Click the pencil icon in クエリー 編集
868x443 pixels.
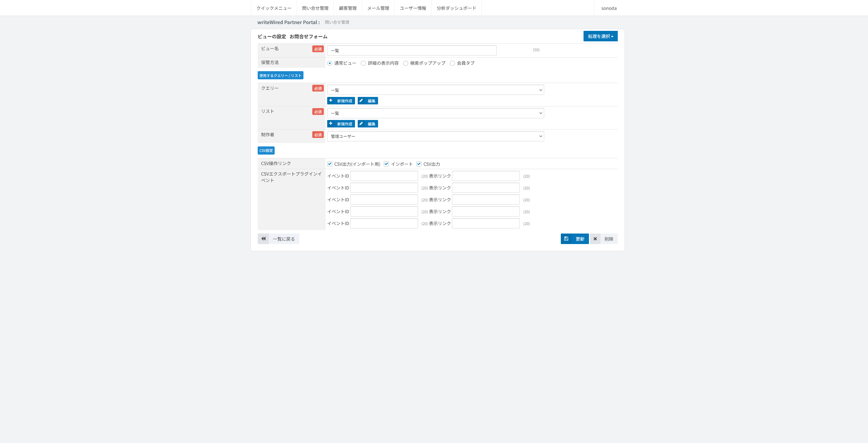click(x=361, y=101)
